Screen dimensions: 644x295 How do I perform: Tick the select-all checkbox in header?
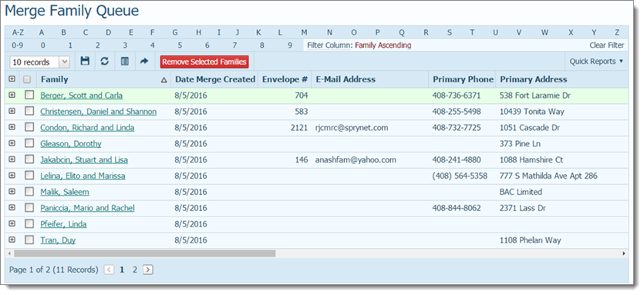tap(27, 79)
